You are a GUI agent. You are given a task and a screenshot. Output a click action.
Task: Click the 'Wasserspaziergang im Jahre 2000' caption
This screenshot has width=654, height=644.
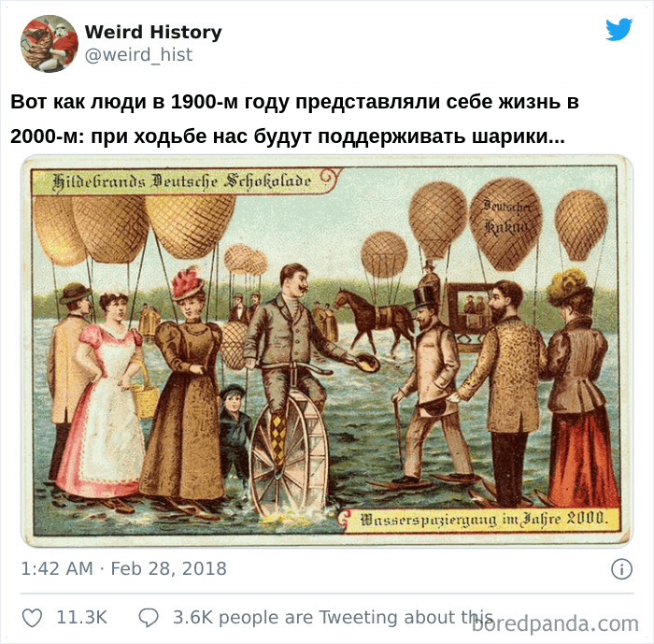pyautogui.click(x=483, y=520)
